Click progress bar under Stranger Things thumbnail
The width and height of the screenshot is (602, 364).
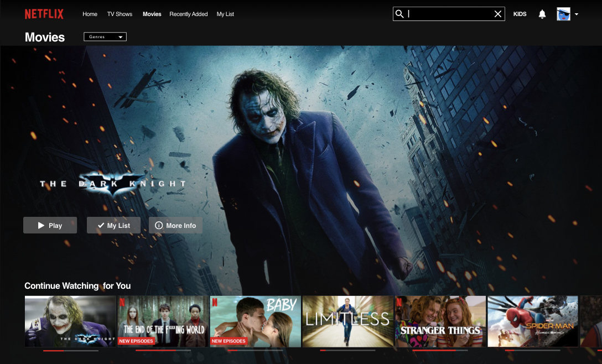[x=440, y=351]
